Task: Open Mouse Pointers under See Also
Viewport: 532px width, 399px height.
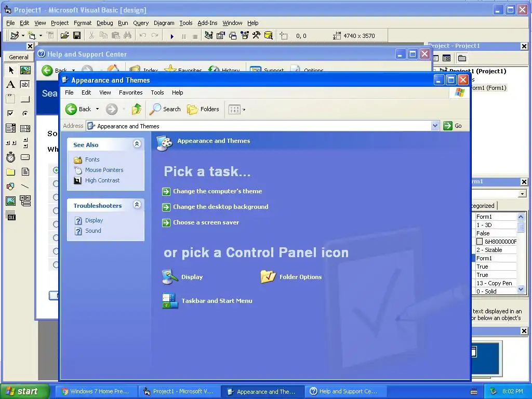Action: pos(104,170)
